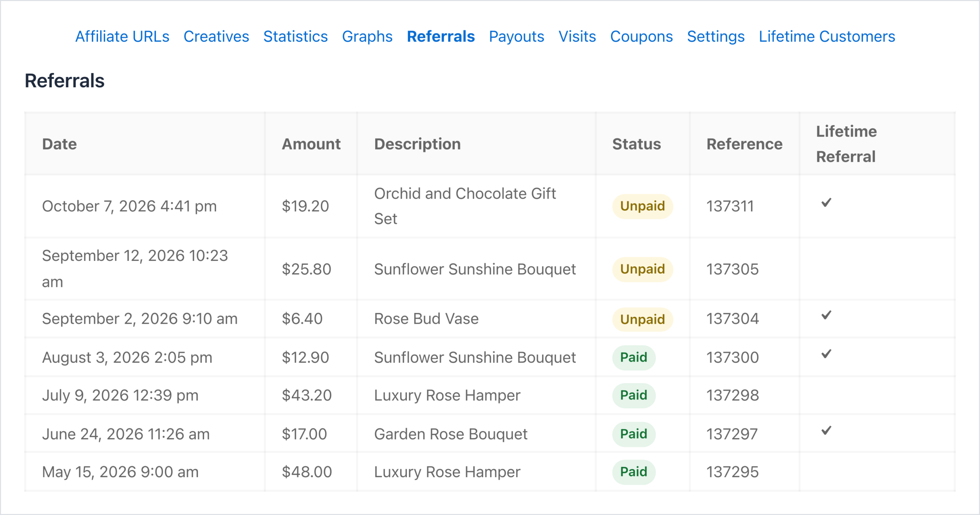Select the date August 3, 2026 2:05 pm
Image resolution: width=980 pixels, height=515 pixels.
coord(127,357)
